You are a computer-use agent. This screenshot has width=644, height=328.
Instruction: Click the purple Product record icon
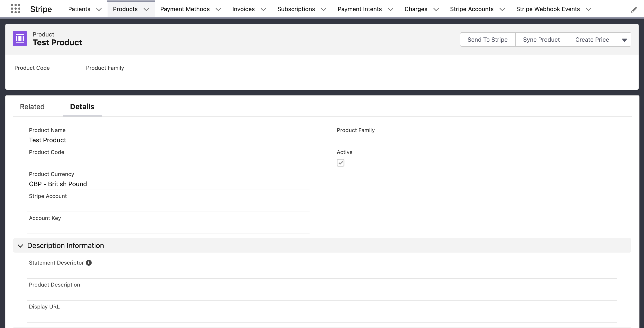[20, 39]
